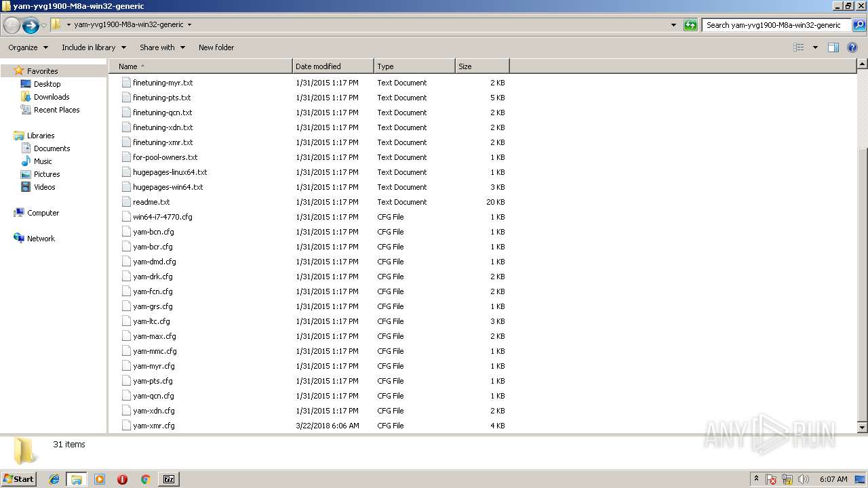This screenshot has height=488, width=868.
Task: Open Include in library menu
Action: coord(94,47)
